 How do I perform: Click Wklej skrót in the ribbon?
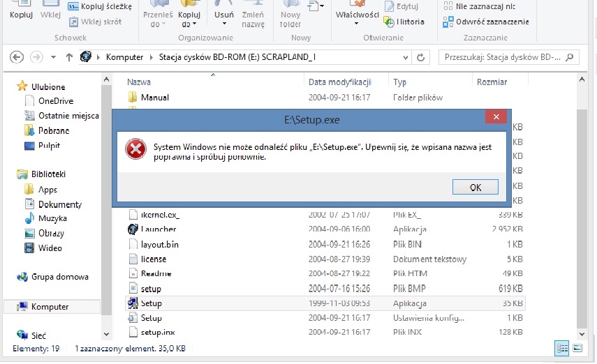pyautogui.click(x=95, y=22)
